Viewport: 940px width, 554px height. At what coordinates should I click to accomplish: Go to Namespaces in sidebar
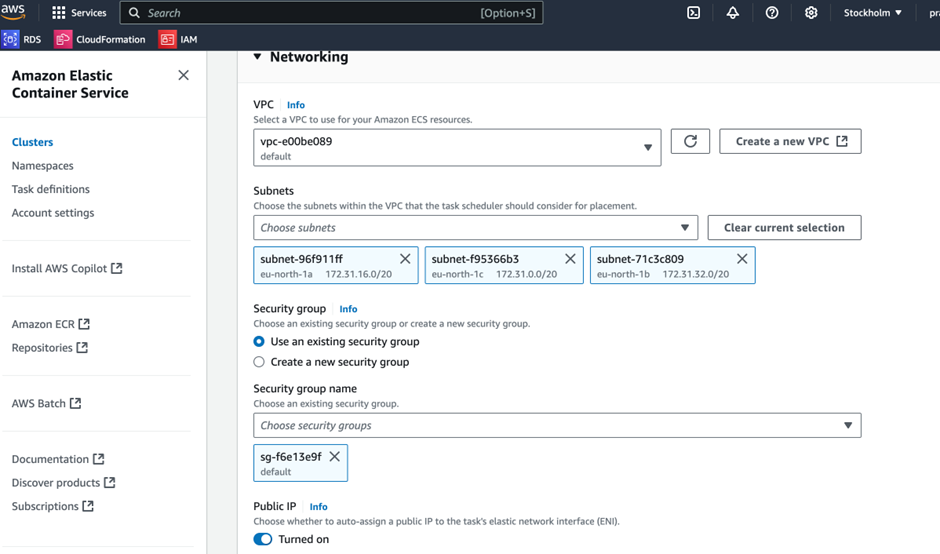pyautogui.click(x=43, y=165)
